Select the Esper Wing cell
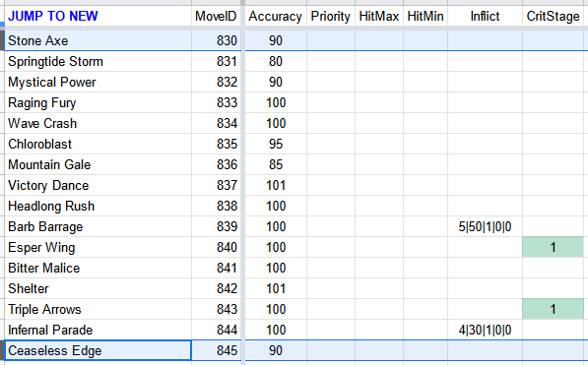This screenshot has width=588, height=365. (98, 247)
